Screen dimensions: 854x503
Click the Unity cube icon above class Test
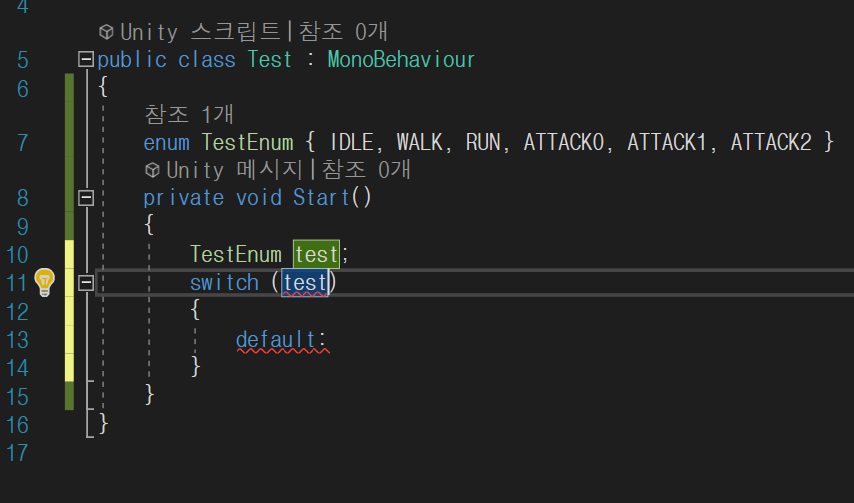tap(106, 32)
